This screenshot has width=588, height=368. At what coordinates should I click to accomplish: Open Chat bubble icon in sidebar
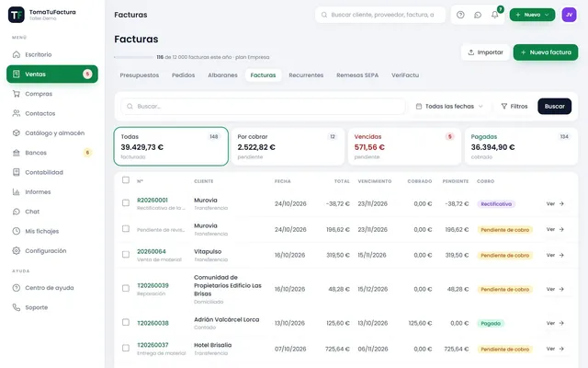tap(17, 212)
